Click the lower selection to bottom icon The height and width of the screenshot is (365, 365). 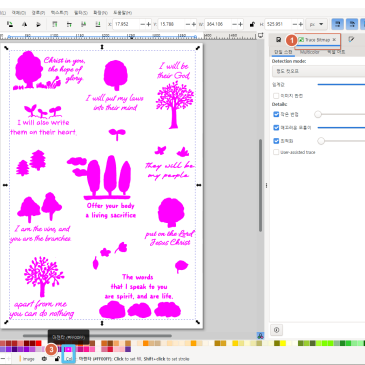98,24
